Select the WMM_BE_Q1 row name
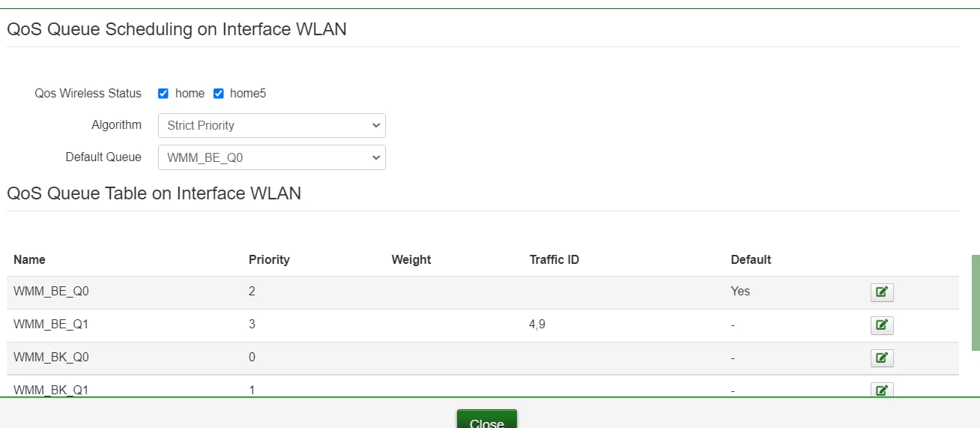Screen dimensions: 980x428 pos(51,325)
